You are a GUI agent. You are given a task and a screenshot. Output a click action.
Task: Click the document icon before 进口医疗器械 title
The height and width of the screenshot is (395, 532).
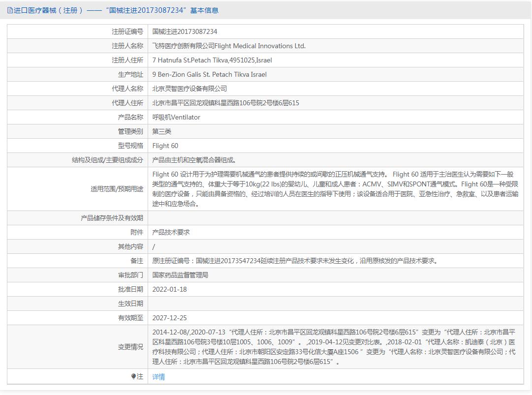pos(10,10)
